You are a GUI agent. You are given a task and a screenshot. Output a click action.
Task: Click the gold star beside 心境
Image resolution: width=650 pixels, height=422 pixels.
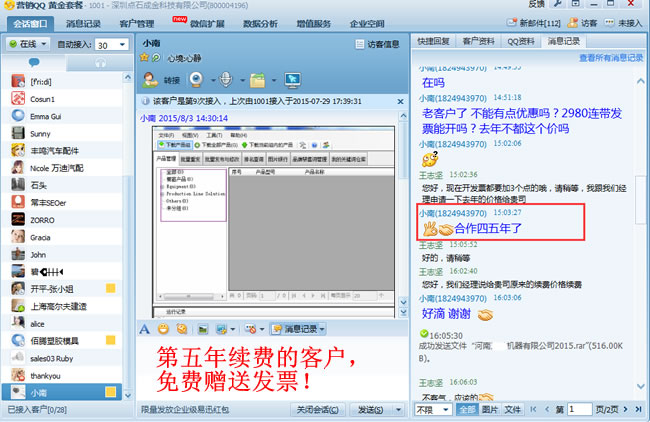pyautogui.click(x=144, y=58)
